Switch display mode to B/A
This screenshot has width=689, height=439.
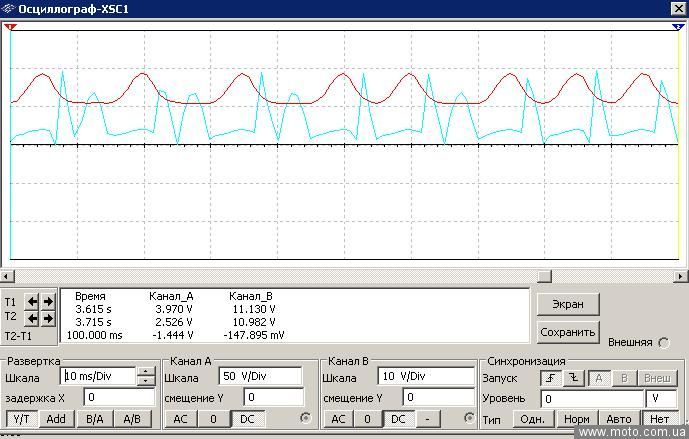pyautogui.click(x=94, y=419)
